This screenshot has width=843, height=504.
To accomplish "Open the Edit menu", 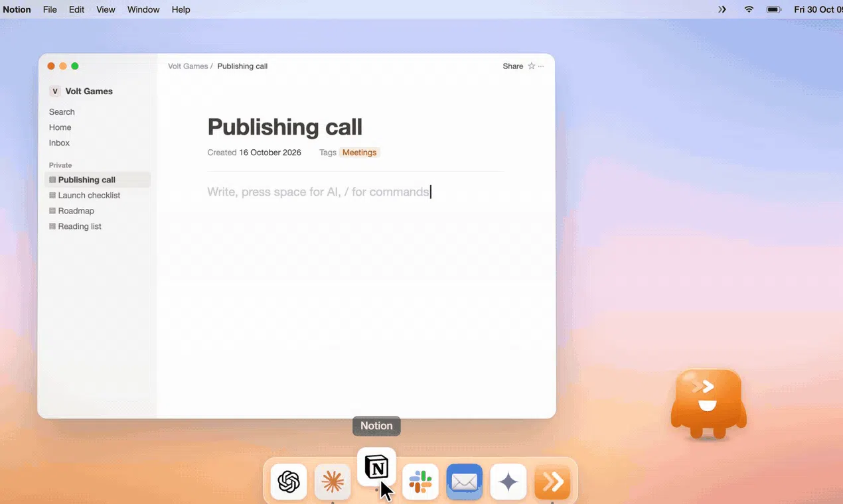I will click(76, 9).
